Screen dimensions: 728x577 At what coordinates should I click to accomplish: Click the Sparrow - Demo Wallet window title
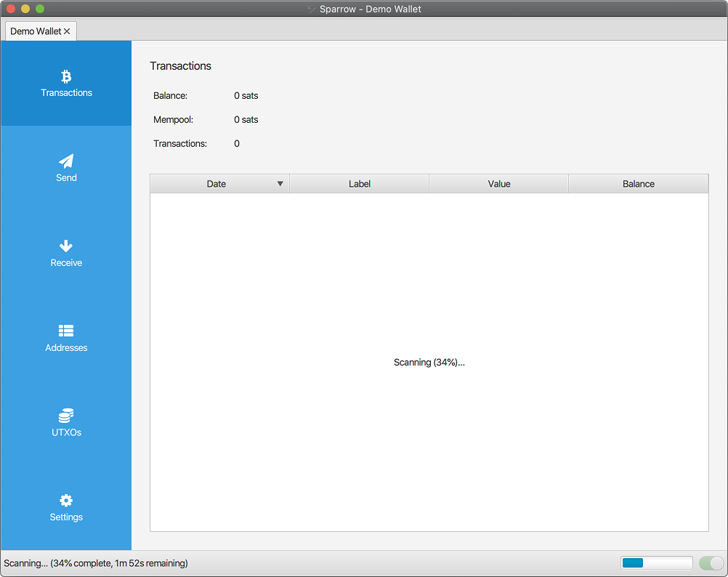coord(370,9)
